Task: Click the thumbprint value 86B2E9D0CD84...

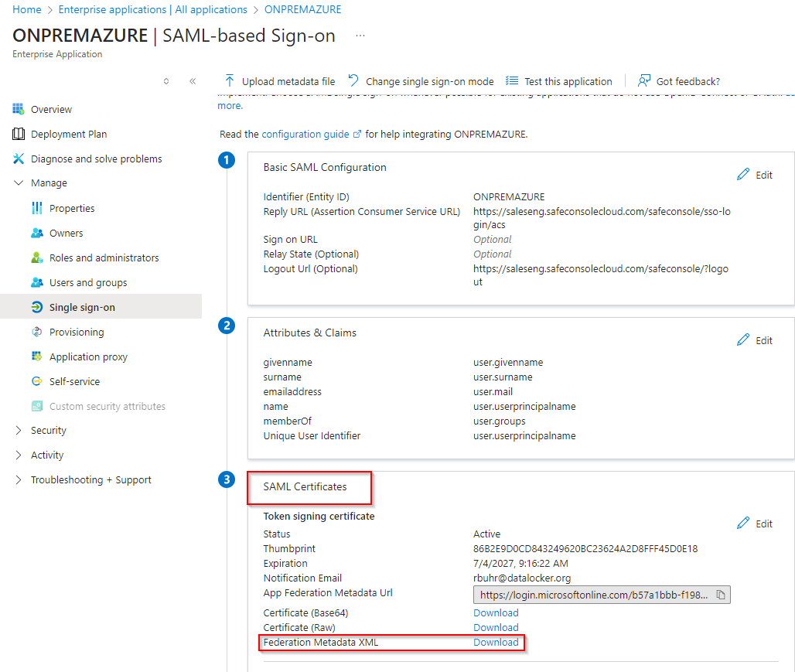Action: [x=585, y=549]
